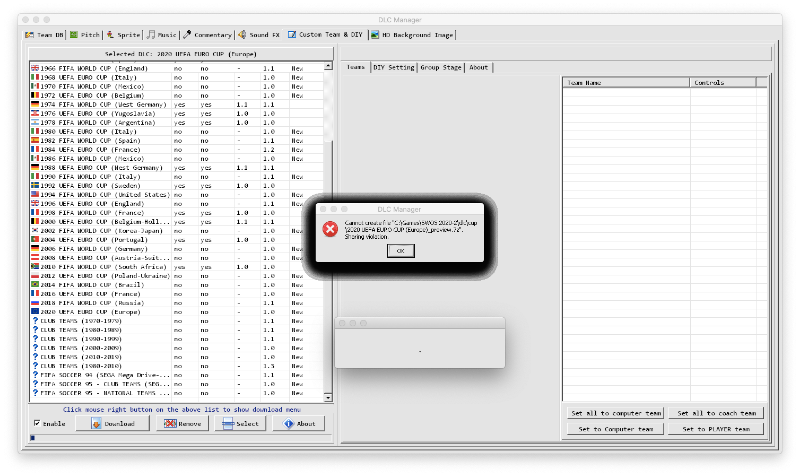Open the Group Stage tab
The image size is (800, 475).
point(441,68)
